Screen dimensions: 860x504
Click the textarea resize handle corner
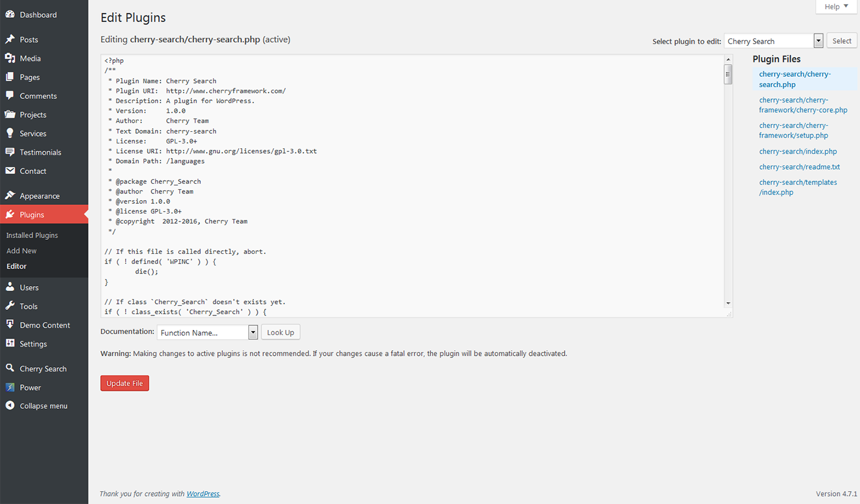[729, 314]
